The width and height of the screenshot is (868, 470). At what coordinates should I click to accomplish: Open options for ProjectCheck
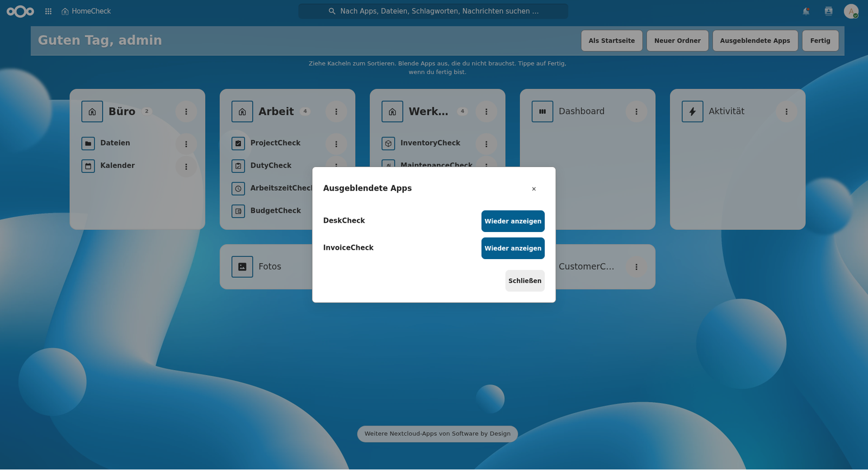click(336, 144)
